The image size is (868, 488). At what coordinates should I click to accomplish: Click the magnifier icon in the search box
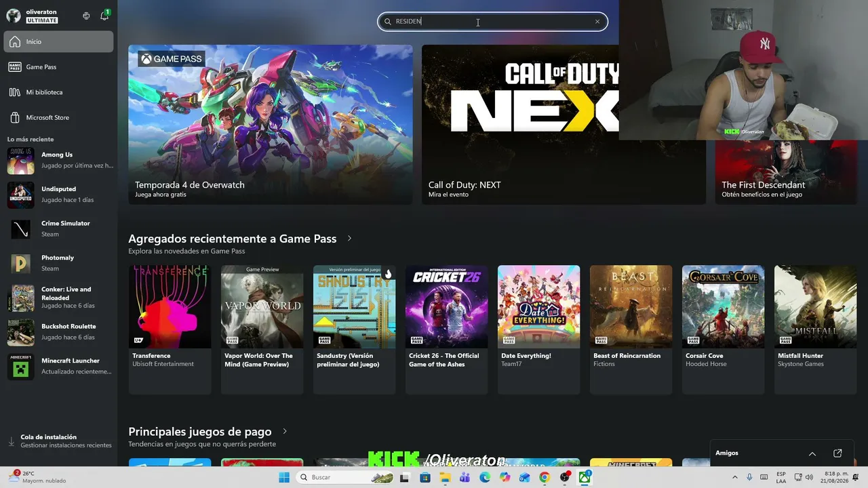pyautogui.click(x=388, y=22)
